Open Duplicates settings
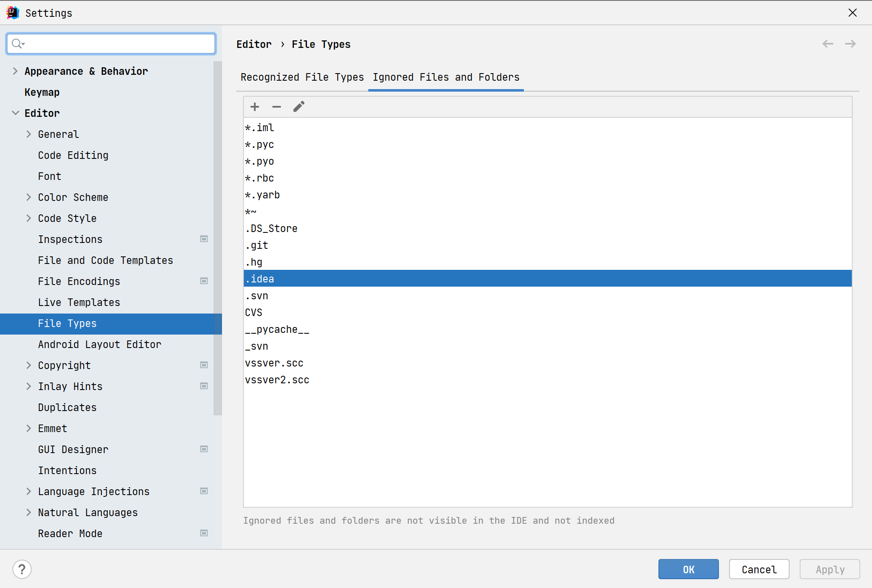 click(67, 407)
